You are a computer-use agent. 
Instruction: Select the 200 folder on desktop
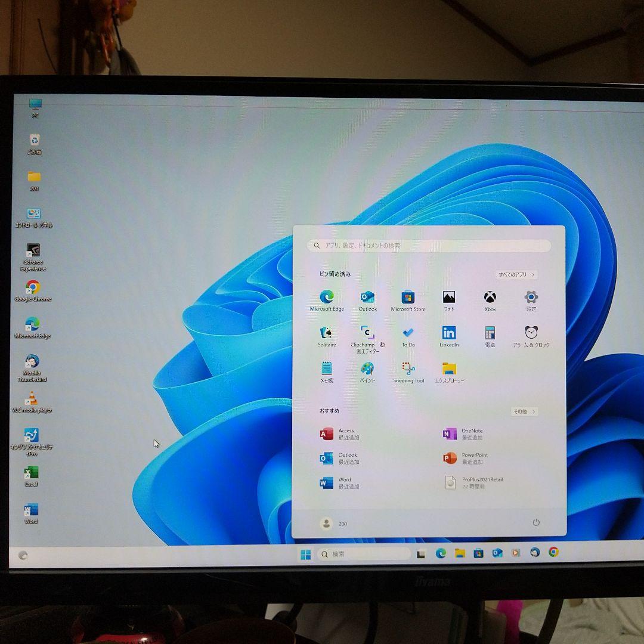pos(34,181)
